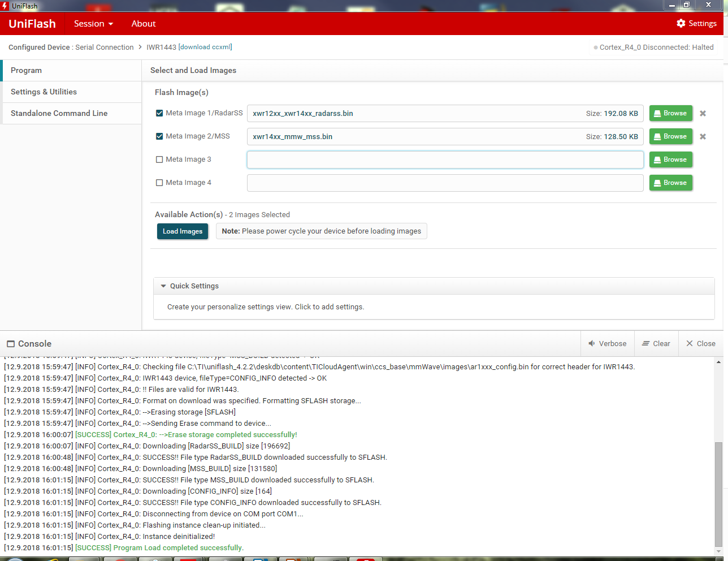Click the console scrollbar down arrow
728x561 pixels.
[x=718, y=551]
